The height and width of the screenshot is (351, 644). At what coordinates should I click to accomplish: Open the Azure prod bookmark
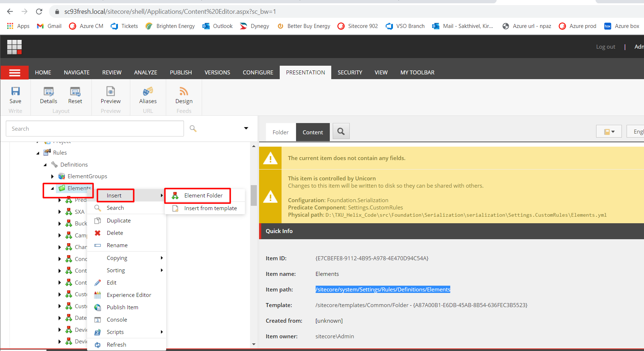pos(578,26)
